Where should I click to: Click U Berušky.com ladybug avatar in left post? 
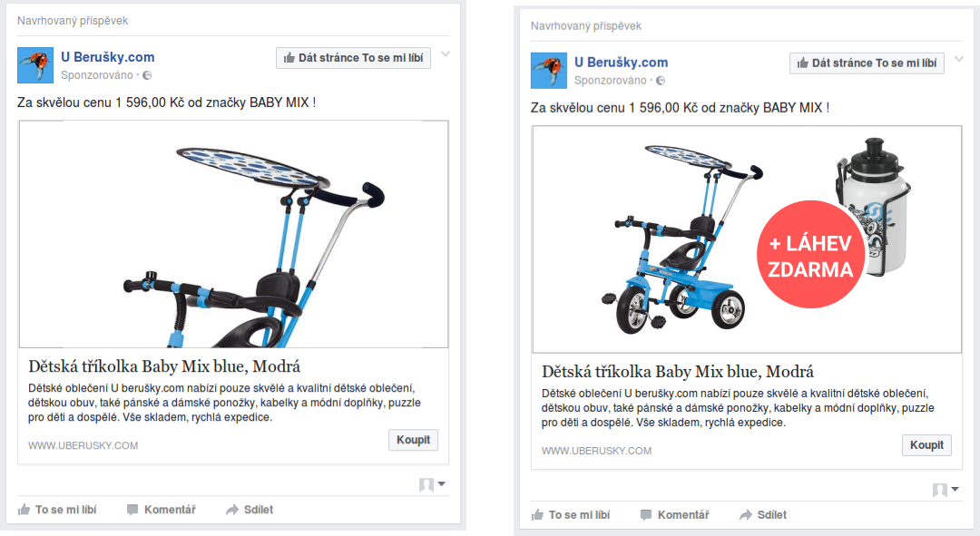click(35, 65)
